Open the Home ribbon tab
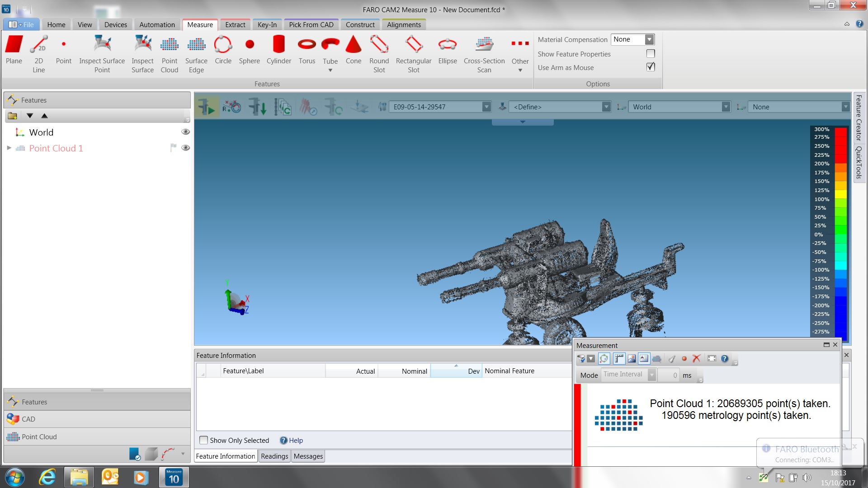Viewport: 868px width, 488px height. click(x=56, y=25)
